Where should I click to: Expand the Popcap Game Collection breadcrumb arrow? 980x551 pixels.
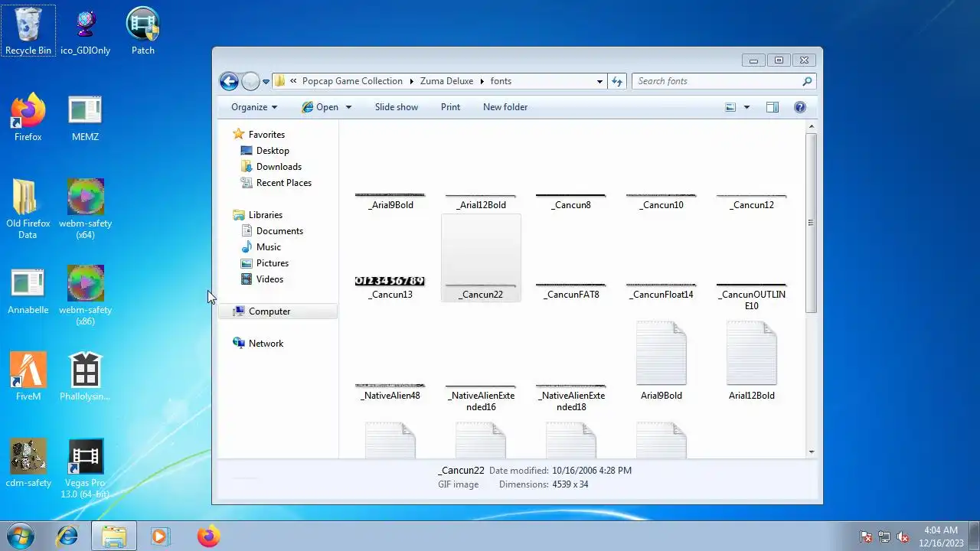coord(410,81)
